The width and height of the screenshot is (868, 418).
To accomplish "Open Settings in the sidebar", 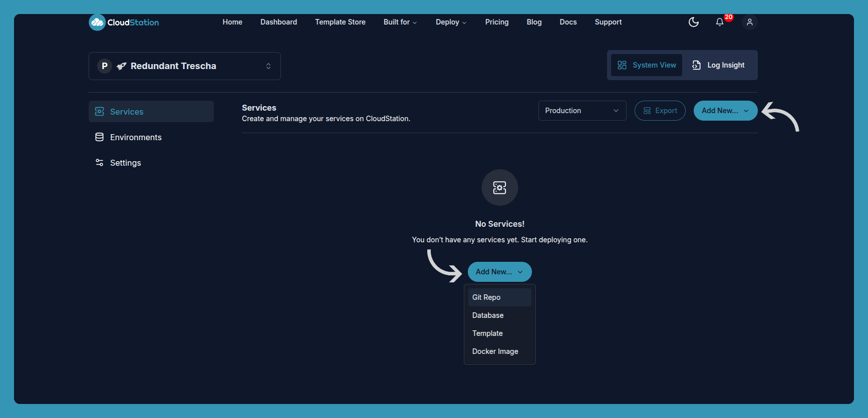I will (x=151, y=163).
